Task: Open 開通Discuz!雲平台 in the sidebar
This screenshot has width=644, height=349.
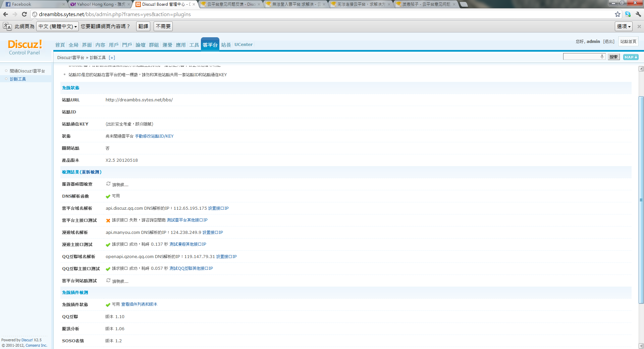Action: [x=27, y=71]
